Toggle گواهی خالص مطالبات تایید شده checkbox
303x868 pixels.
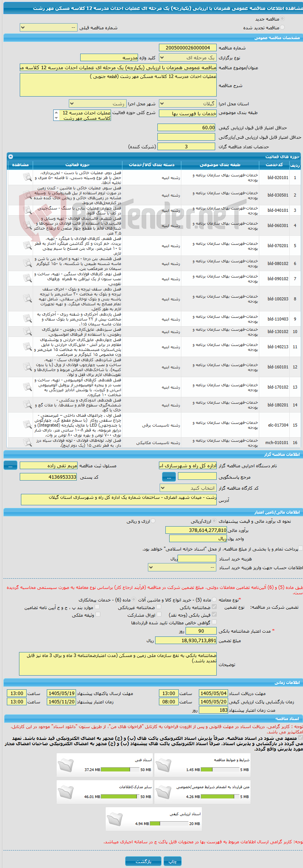(214, 622)
